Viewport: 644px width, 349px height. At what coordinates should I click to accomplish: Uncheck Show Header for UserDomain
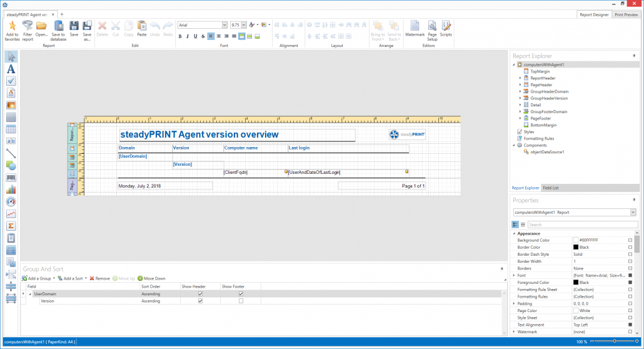click(x=201, y=294)
